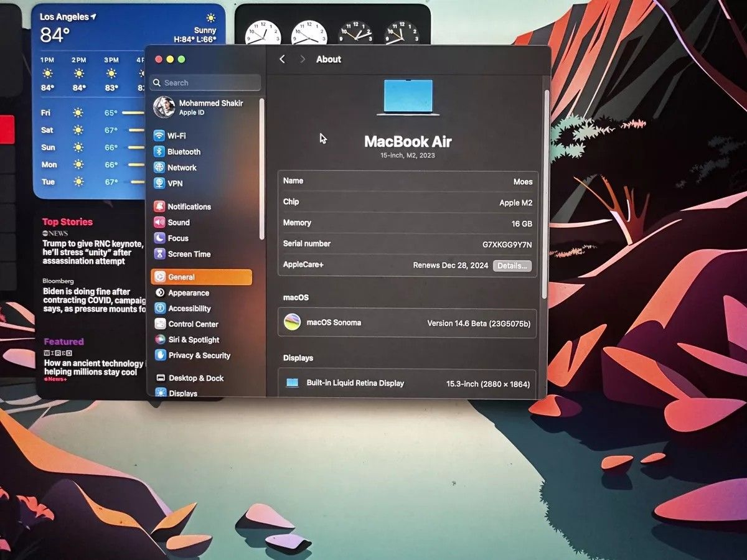The width and height of the screenshot is (747, 560).
Task: Click the Notifications bell icon
Action: click(159, 207)
